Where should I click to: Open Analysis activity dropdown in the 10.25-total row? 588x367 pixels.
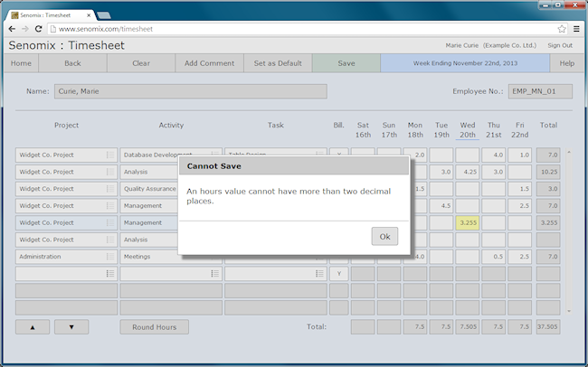(x=149, y=172)
